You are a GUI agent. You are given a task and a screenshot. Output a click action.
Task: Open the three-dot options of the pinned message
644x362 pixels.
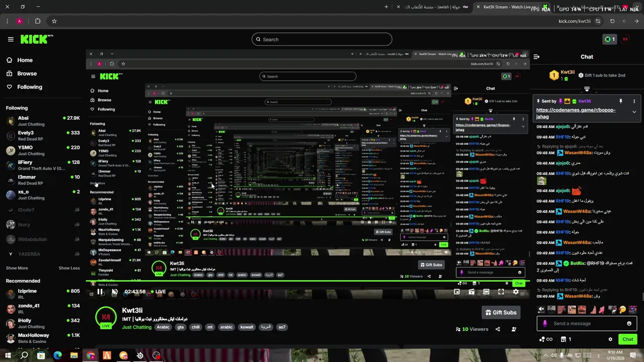coord(634,101)
